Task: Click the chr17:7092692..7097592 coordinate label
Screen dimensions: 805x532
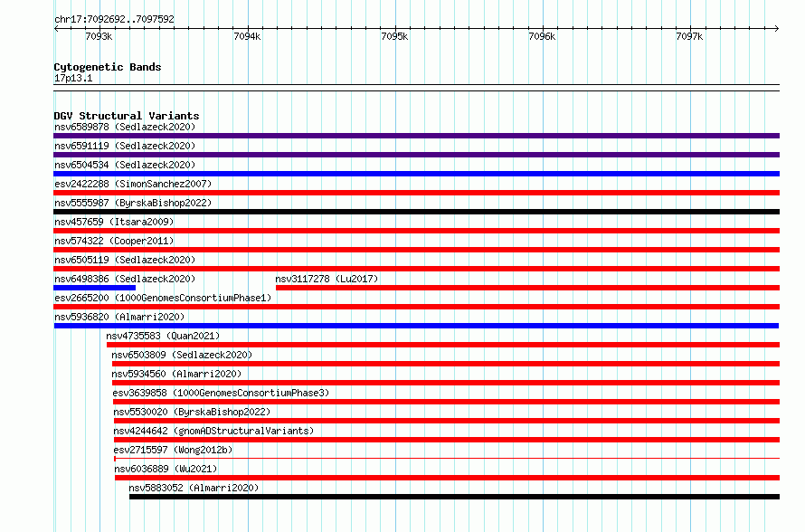Action: pos(114,19)
